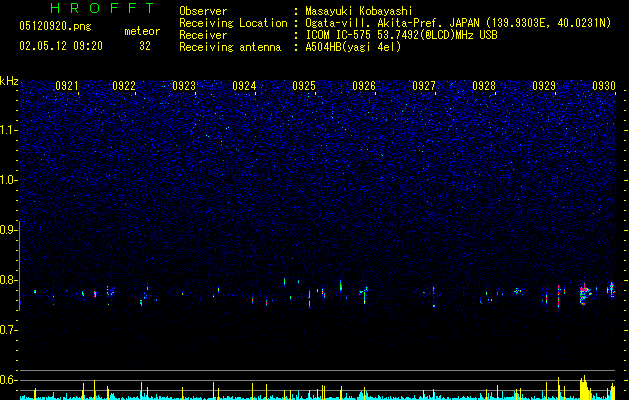The height and width of the screenshot is (400, 629).
Task: Click the 0.6 kHz axis label
Action: click(x=7, y=380)
